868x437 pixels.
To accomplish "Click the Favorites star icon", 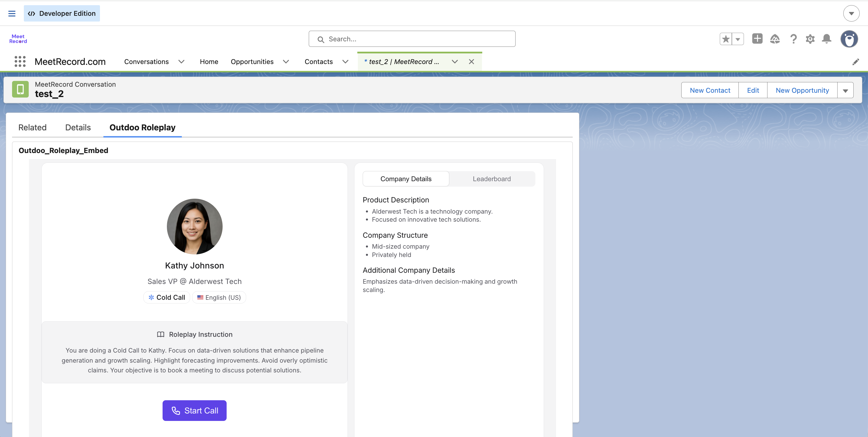I will coord(726,39).
